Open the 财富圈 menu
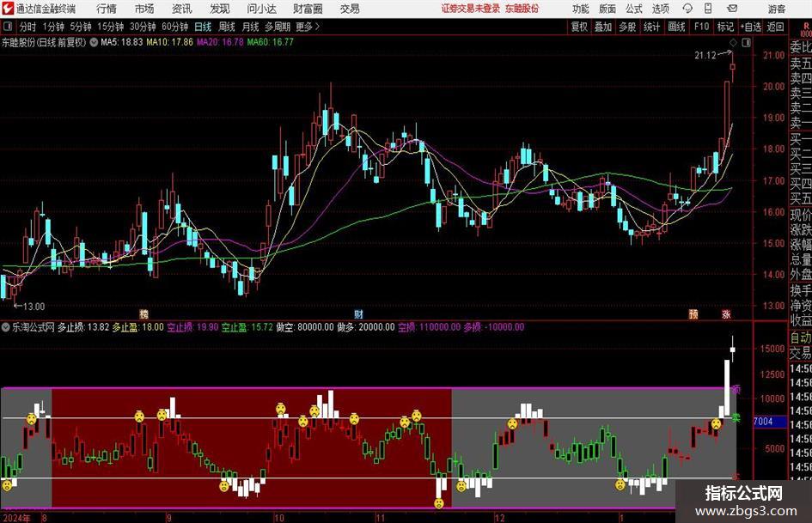This screenshot has height=523, width=812. click(x=308, y=9)
